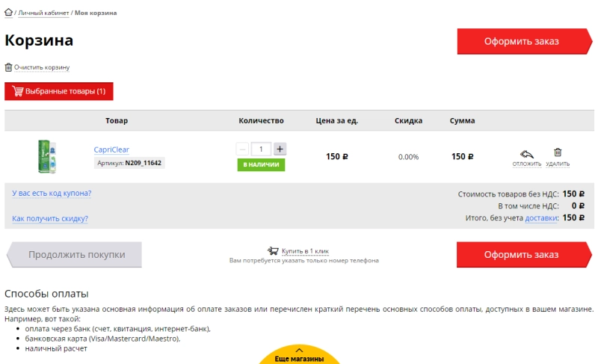This screenshot has height=364, width=598.
Task: Click the CapriClear product thumbnail
Action: (x=46, y=156)
